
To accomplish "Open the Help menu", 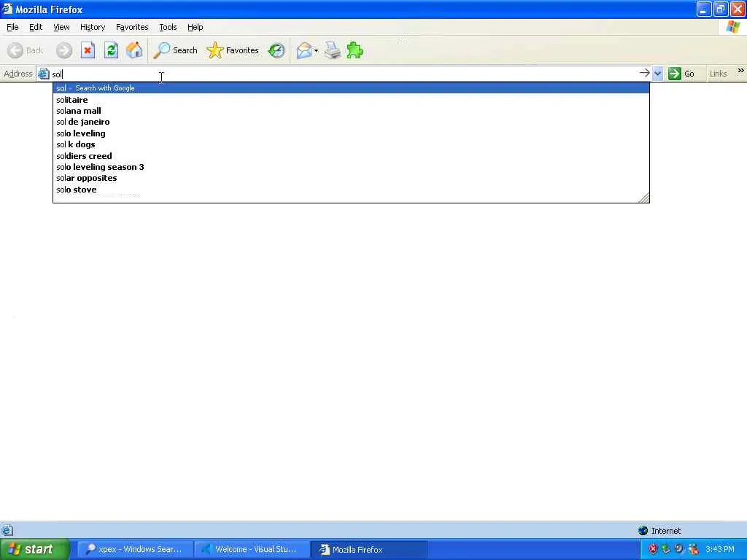I will click(196, 27).
